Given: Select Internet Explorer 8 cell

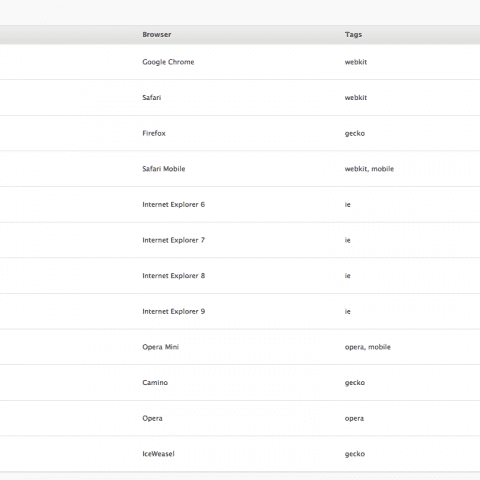Looking at the screenshot, I should click(x=174, y=276).
